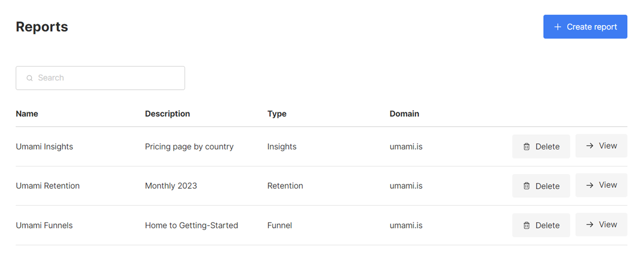The image size is (644, 259).
Task: Click the Domain column header
Action: point(404,114)
